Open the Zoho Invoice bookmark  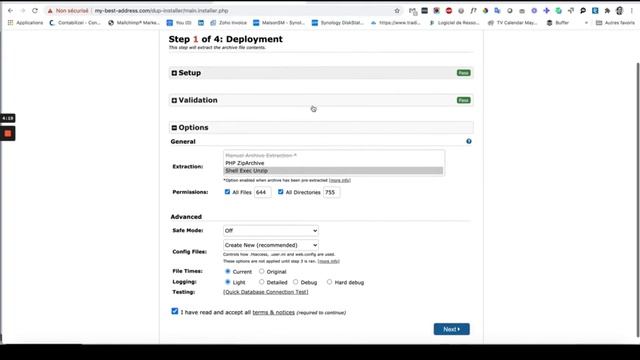tap(229, 23)
